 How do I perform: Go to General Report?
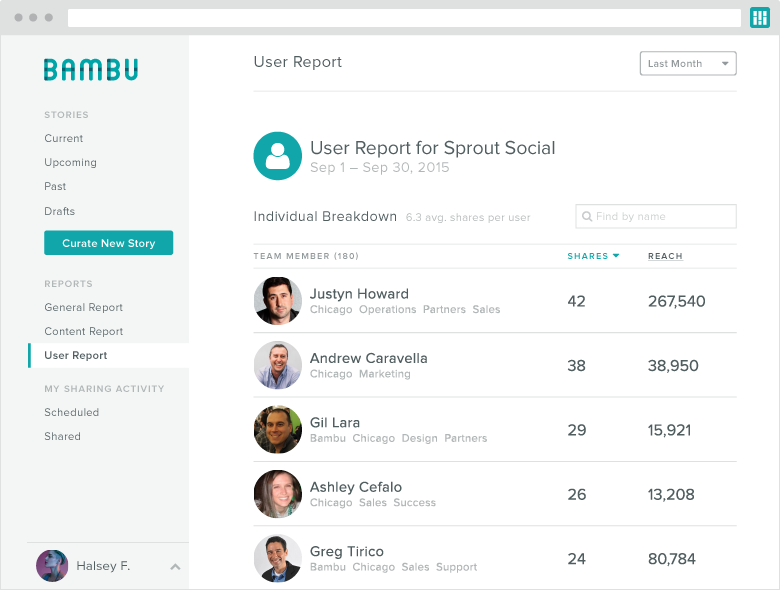84,307
